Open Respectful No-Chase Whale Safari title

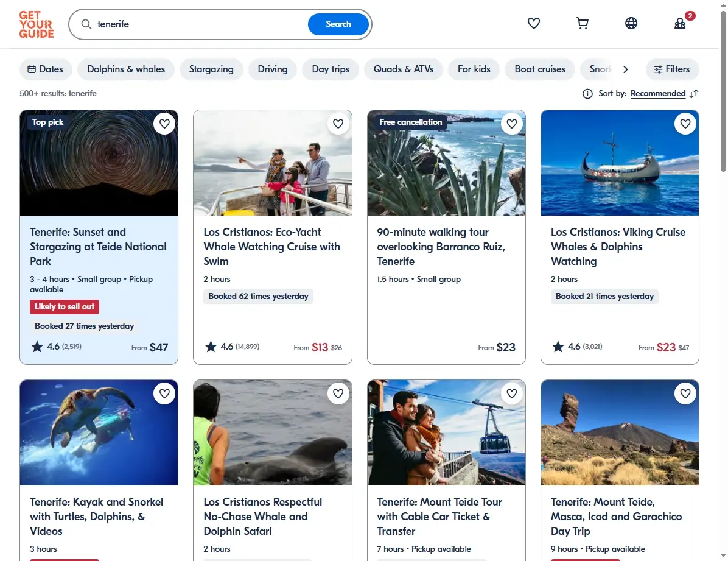point(263,517)
